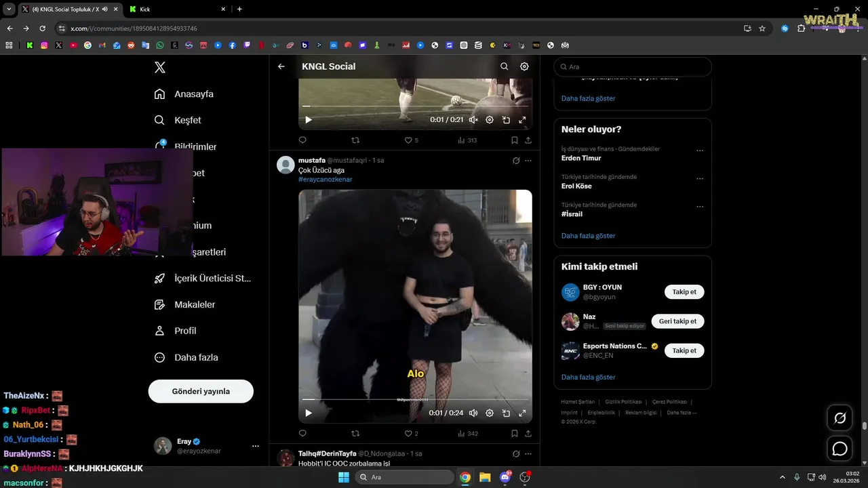Image resolution: width=868 pixels, height=488 pixels.
Task: Play the football video in the first post
Action: [309, 120]
